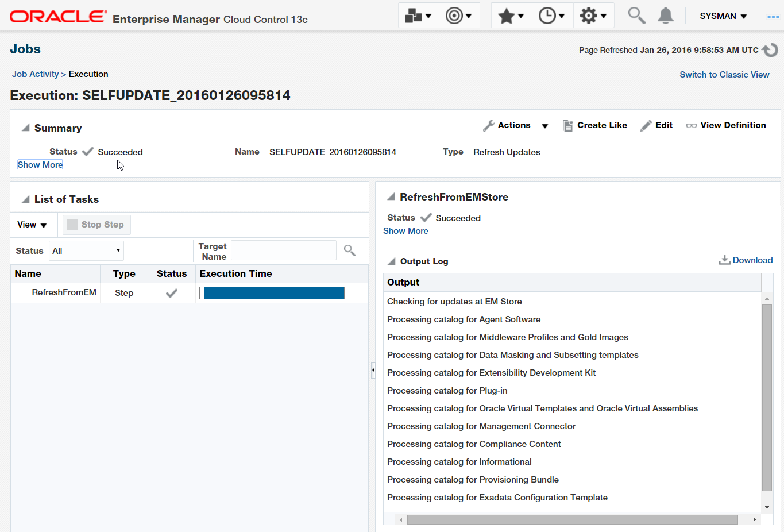The height and width of the screenshot is (532, 784).
Task: Click the Output column header
Action: coord(572,282)
